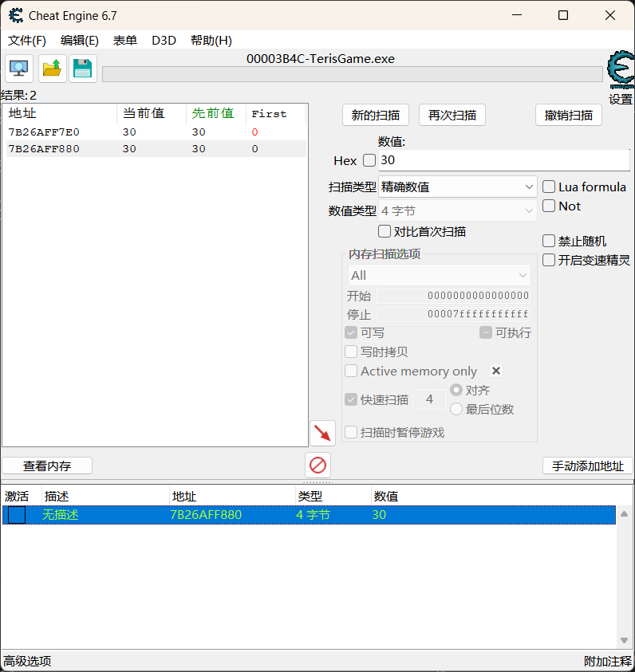
Task: Click the red arrow add-to-list icon
Action: pyautogui.click(x=322, y=434)
